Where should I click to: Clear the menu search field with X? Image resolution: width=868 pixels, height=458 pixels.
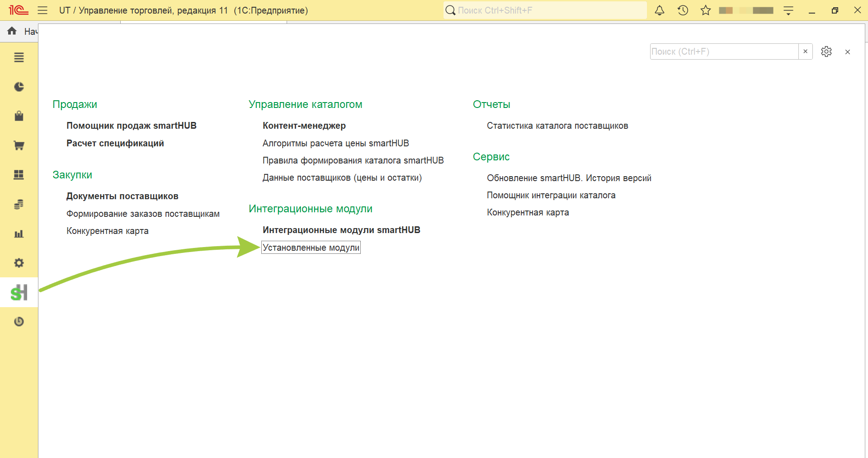(805, 51)
